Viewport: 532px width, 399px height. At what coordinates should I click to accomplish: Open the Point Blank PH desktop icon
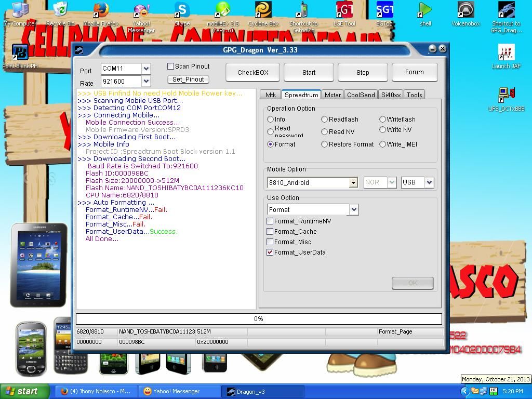point(20,53)
